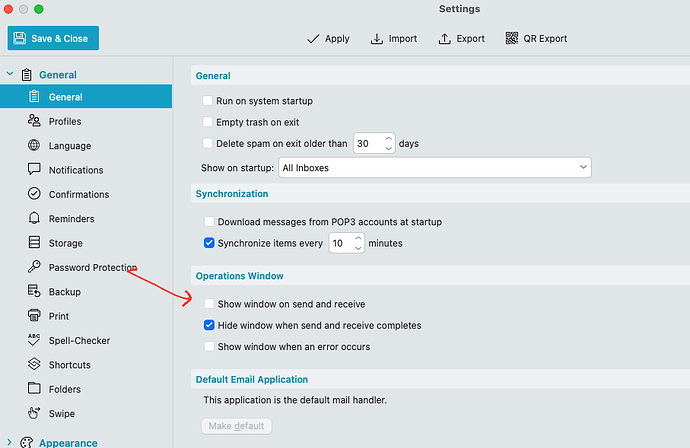Open Reminders bell icon
Screen dimensions: 690x448
tap(34, 218)
